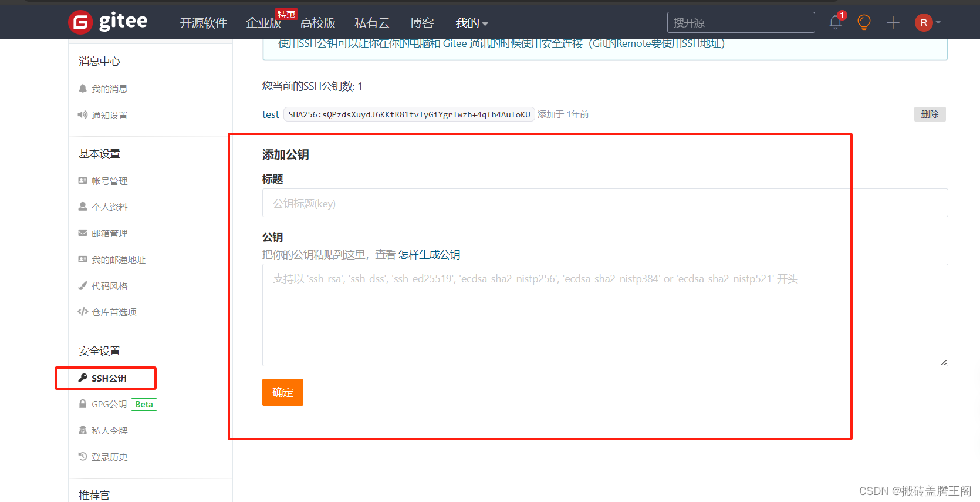Click the code icon beside 仓库首选项
Screen dimensions: 980x502
[83, 312]
